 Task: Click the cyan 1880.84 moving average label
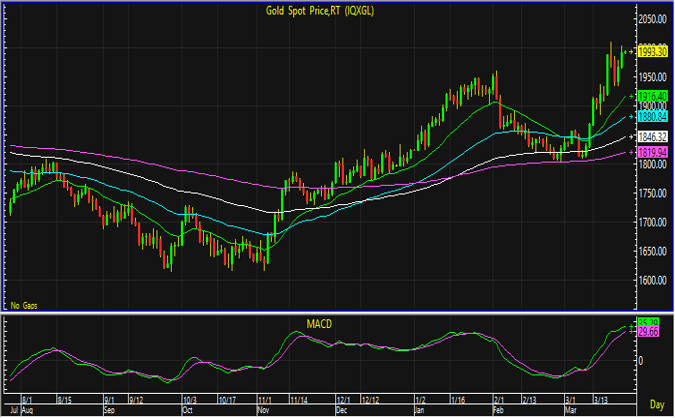pos(653,116)
